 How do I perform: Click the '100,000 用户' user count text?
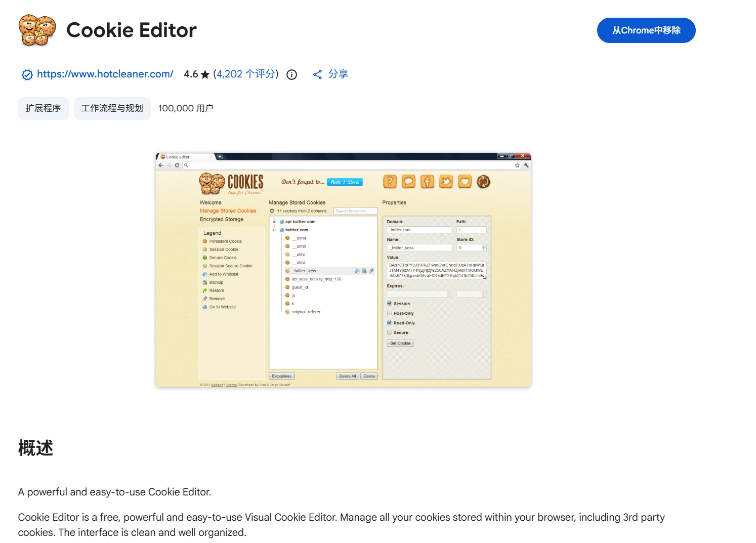(186, 108)
